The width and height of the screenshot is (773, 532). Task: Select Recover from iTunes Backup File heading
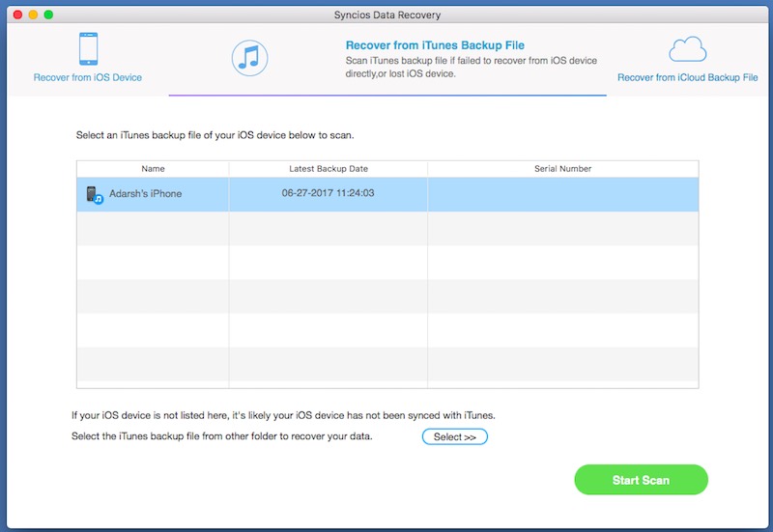(435, 45)
